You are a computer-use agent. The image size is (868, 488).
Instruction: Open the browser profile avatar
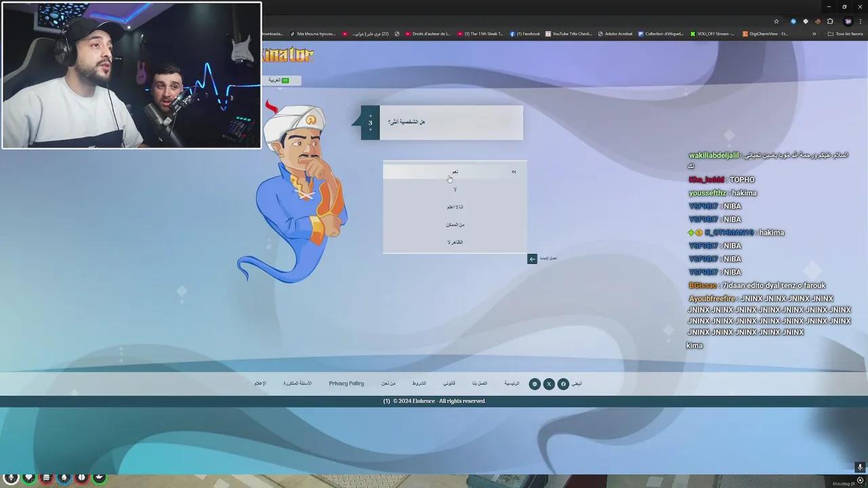848,21
